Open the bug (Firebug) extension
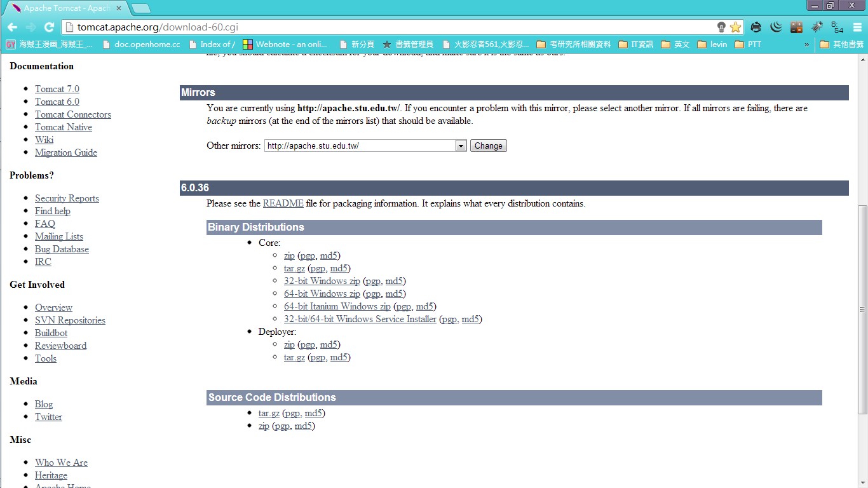868x488 pixels. 817,27
